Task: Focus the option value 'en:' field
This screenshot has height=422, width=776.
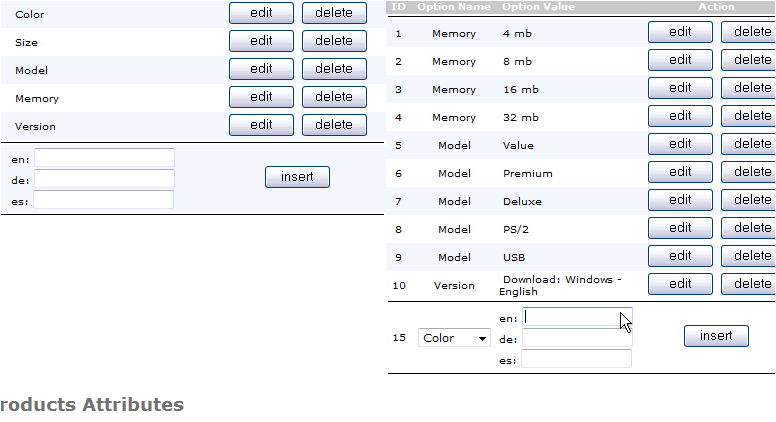Action: point(577,317)
